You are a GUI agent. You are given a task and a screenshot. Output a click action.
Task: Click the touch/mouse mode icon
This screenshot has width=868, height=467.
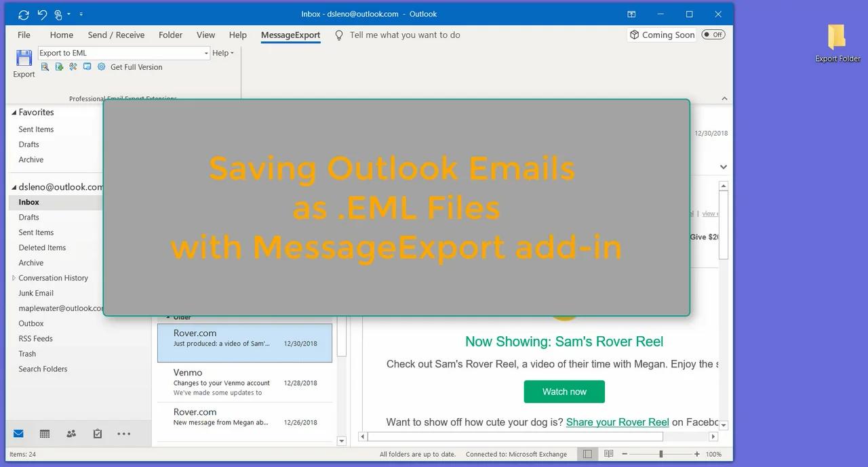59,14
